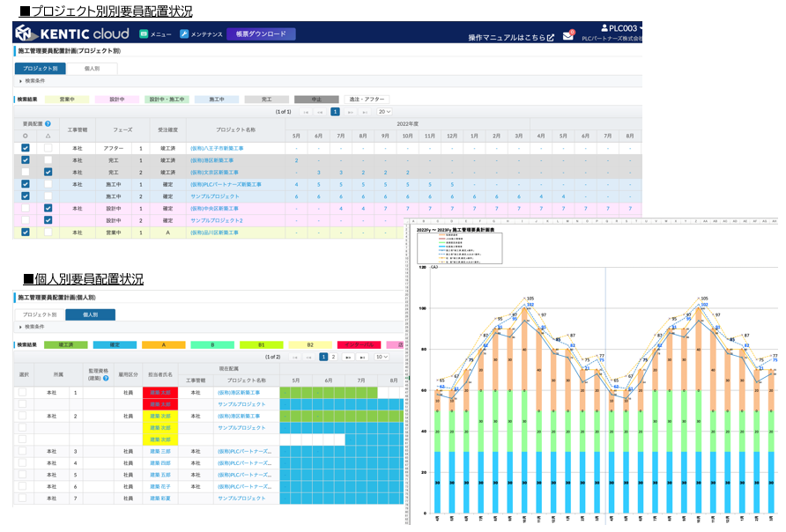This screenshot has width=786, height=532.
Task: Go to next page in individual table
Action: point(347,357)
